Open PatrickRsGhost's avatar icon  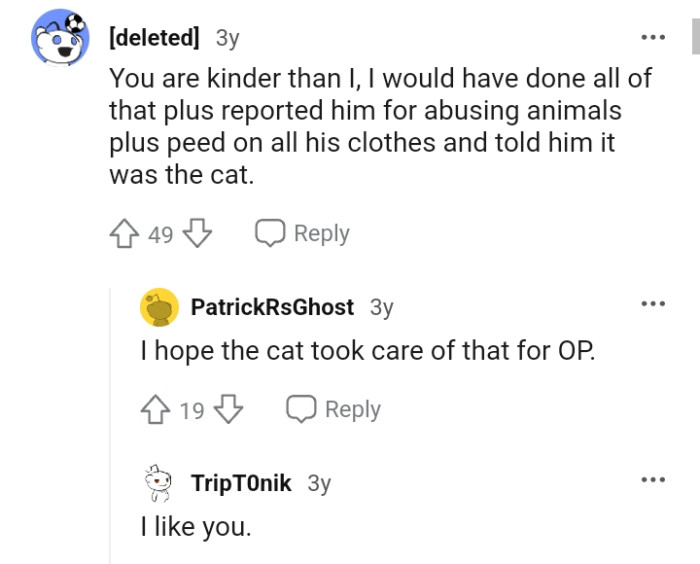pyautogui.click(x=159, y=308)
